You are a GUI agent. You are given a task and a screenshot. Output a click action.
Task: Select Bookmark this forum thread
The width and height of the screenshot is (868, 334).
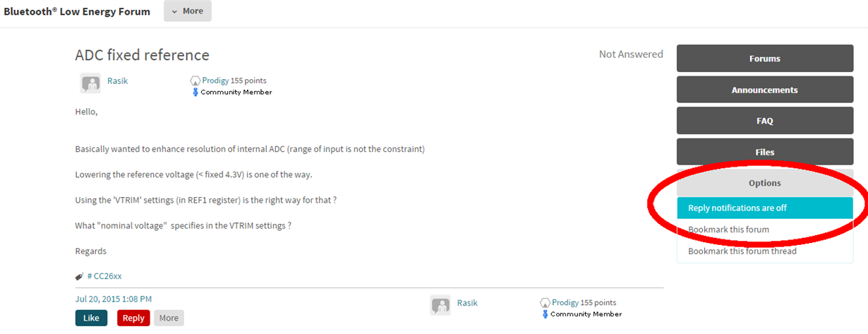(x=742, y=251)
